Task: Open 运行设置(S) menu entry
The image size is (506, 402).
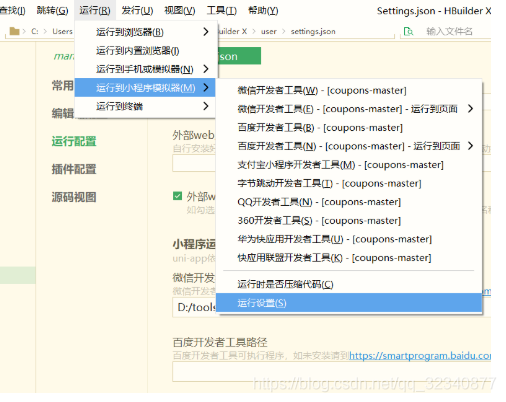Action: tap(349, 303)
